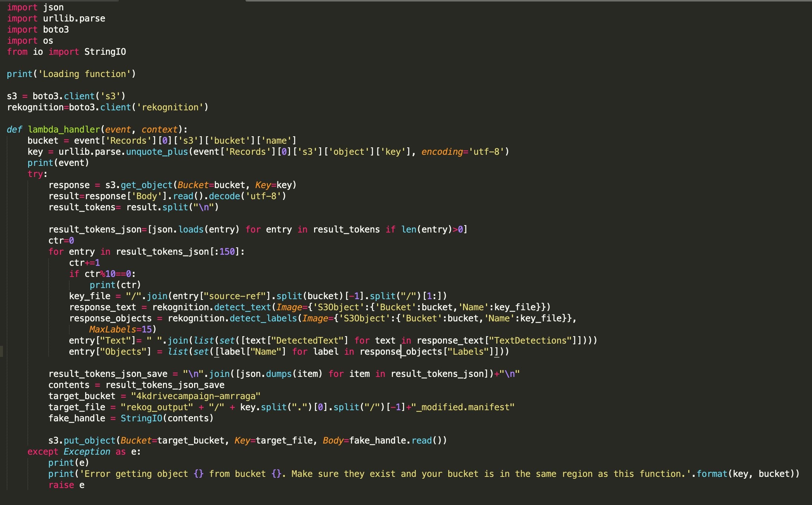812x505 pixels.
Task: Click the "Labels" string
Action: (x=468, y=352)
